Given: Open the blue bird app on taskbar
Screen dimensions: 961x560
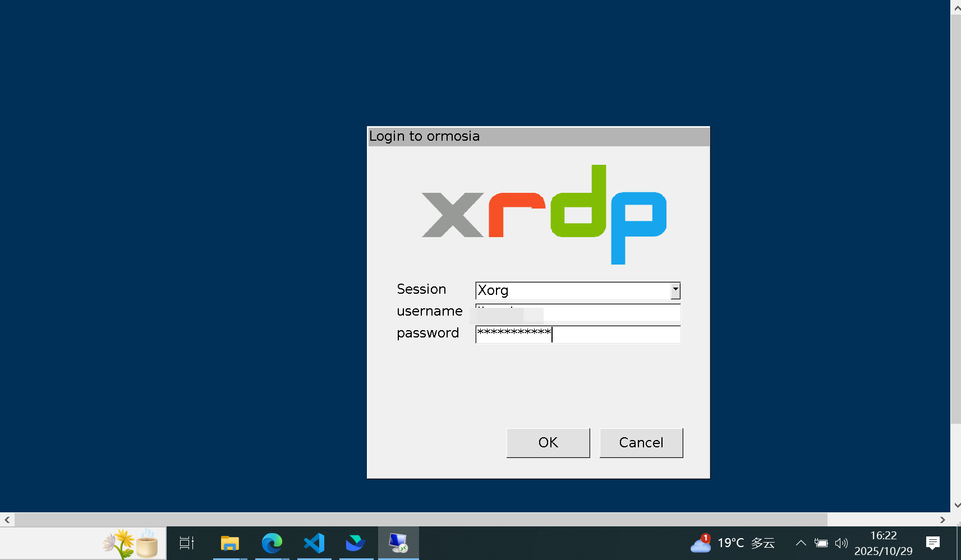Looking at the screenshot, I should tap(356, 543).
